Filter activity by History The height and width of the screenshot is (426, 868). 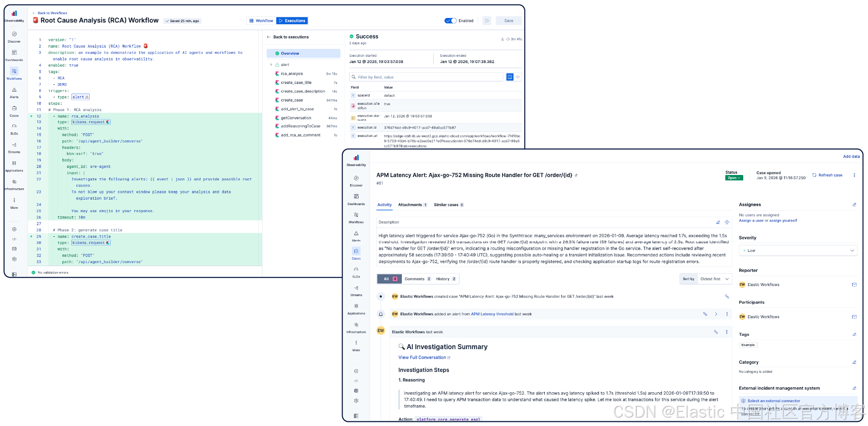pos(446,279)
